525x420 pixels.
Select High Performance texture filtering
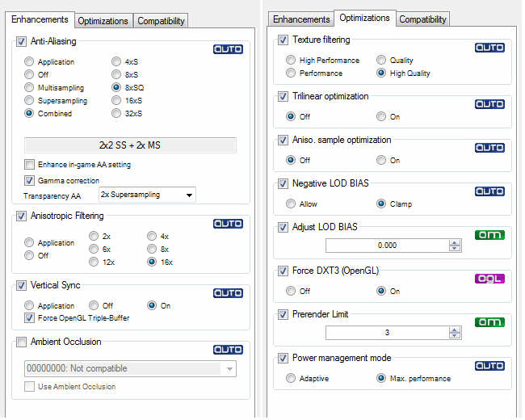[291, 61]
